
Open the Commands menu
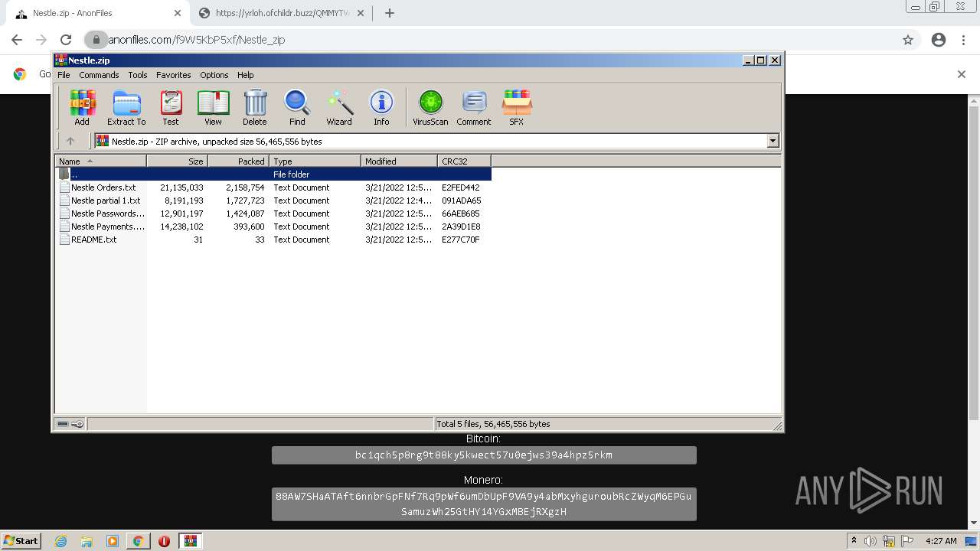(x=99, y=75)
